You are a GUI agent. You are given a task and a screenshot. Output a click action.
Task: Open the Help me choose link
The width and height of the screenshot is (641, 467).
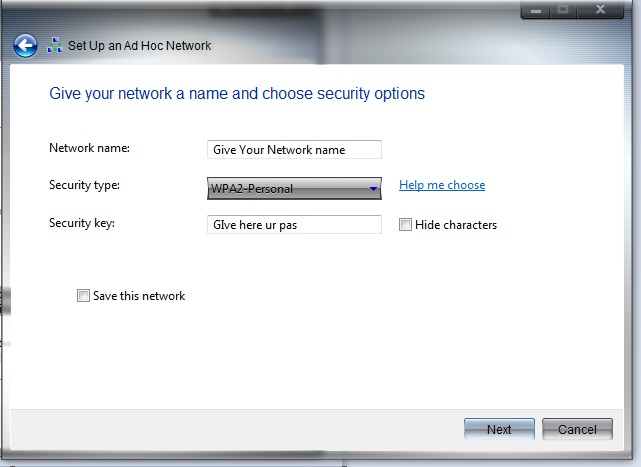click(442, 185)
